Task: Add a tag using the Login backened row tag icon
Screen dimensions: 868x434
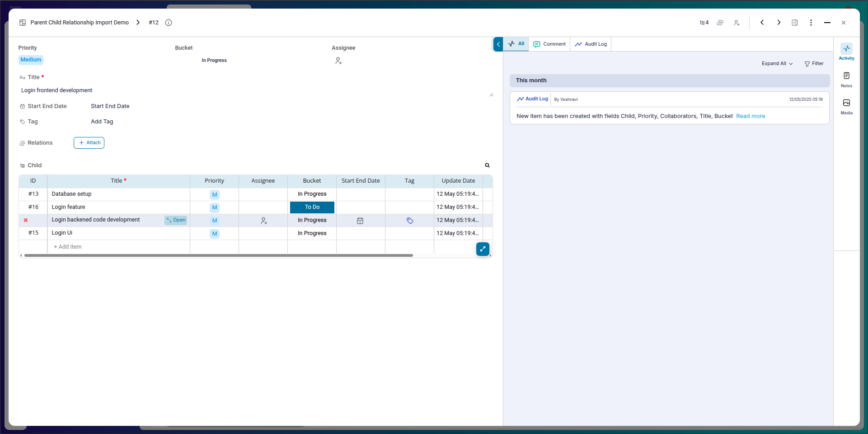Action: [x=410, y=221]
